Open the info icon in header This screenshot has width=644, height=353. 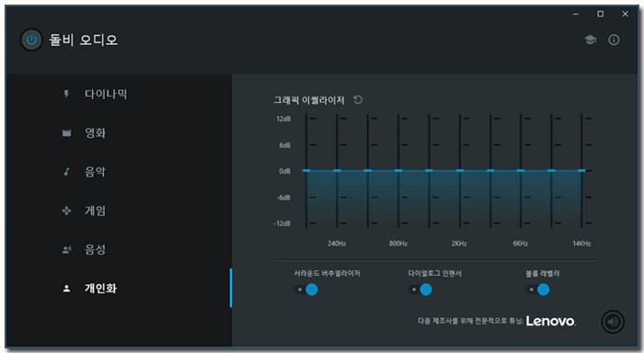[x=614, y=40]
